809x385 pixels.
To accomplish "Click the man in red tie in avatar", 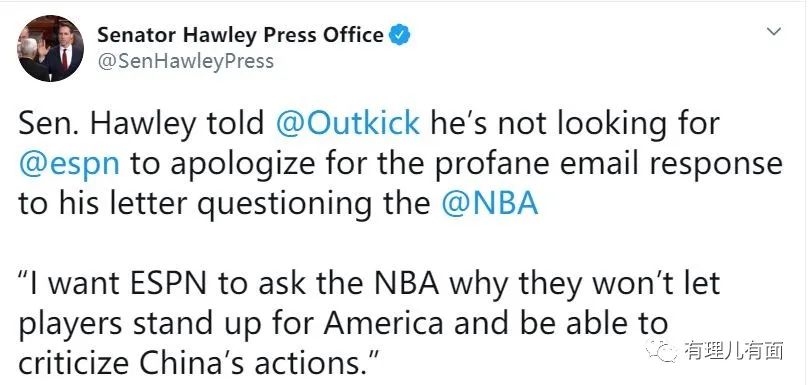I will pos(64,58).
